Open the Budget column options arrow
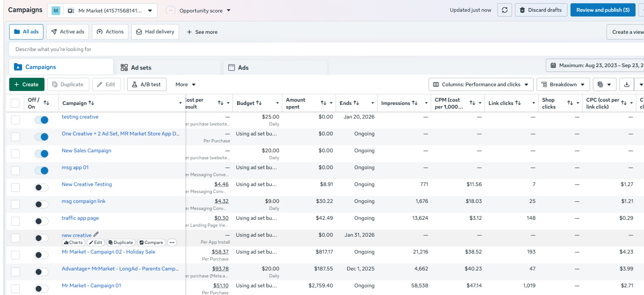The height and width of the screenshot is (295, 644). click(277, 103)
